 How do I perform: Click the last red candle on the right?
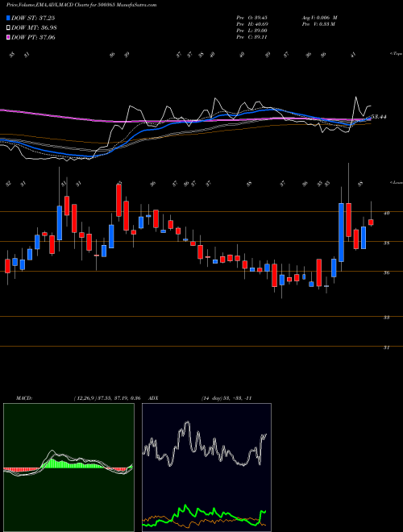[x=371, y=222]
